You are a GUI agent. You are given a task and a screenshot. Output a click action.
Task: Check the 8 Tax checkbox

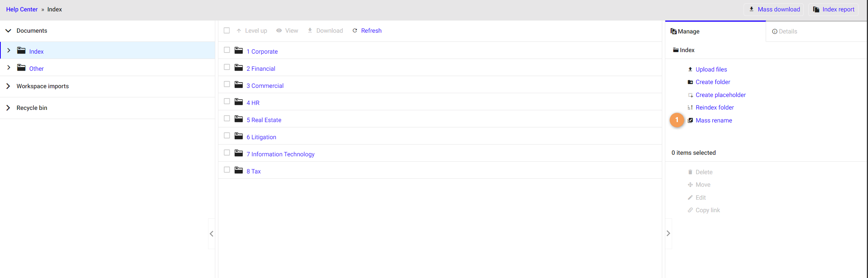pyautogui.click(x=227, y=170)
